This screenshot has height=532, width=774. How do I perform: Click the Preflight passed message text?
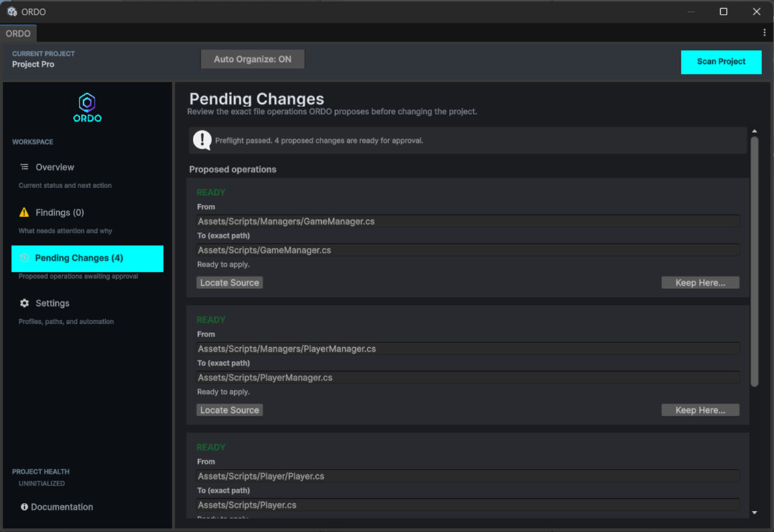tap(319, 141)
